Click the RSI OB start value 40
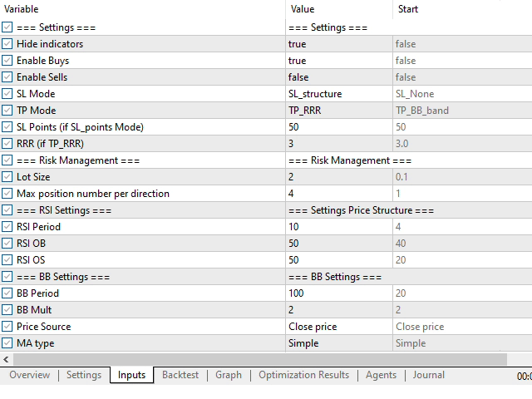This screenshot has width=532, height=399. (462, 244)
